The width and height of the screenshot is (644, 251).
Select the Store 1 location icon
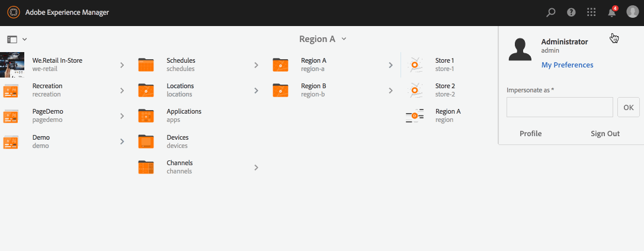coord(414,65)
